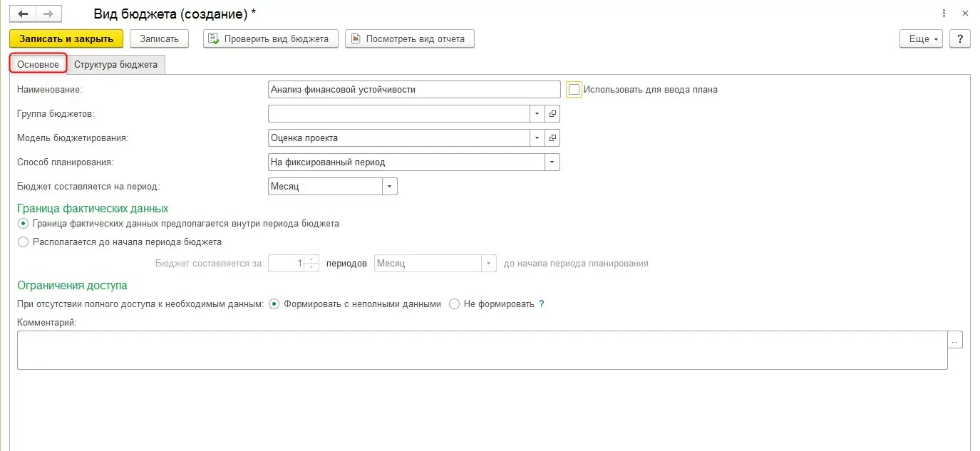Expand the Группа бюджетов dropdown

point(537,113)
